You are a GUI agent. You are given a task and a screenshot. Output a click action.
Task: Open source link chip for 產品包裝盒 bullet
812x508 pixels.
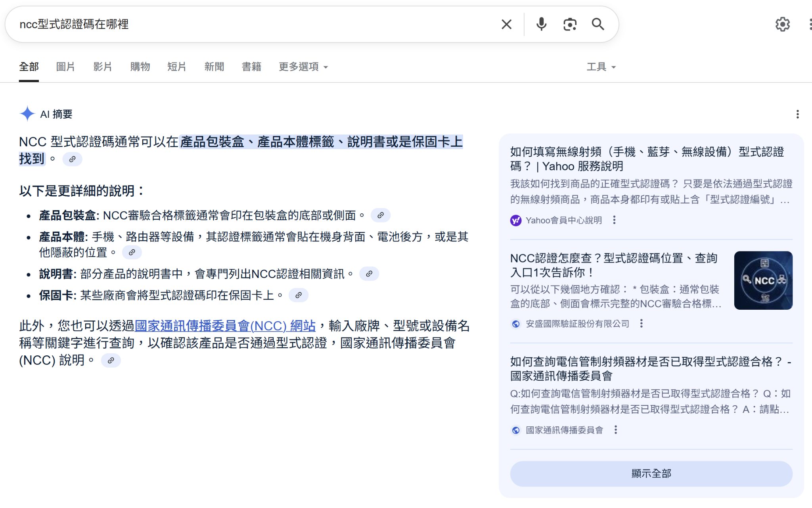[x=380, y=215]
